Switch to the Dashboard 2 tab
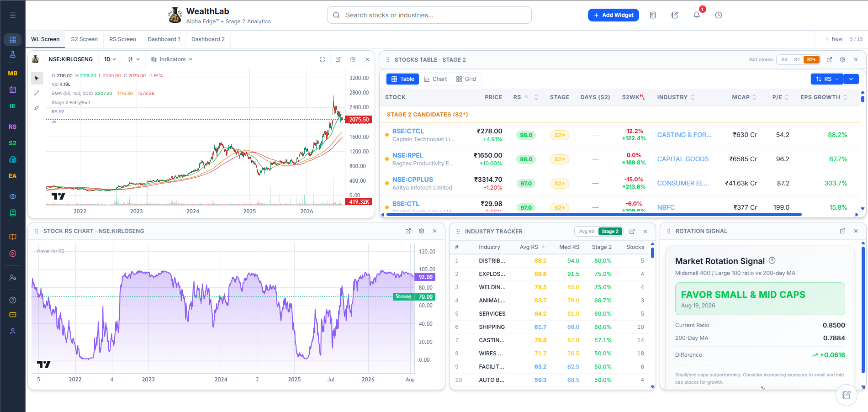868x412 pixels. pyautogui.click(x=208, y=39)
